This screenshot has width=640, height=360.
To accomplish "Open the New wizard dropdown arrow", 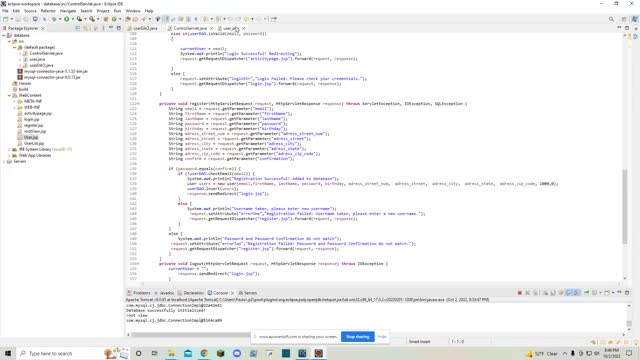I will (x=11, y=19).
